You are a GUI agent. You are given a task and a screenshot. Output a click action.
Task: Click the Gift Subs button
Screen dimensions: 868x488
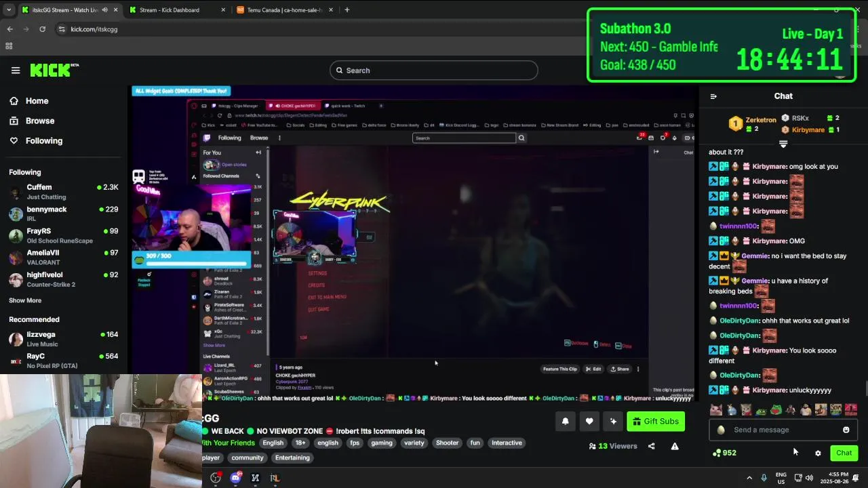(x=656, y=422)
